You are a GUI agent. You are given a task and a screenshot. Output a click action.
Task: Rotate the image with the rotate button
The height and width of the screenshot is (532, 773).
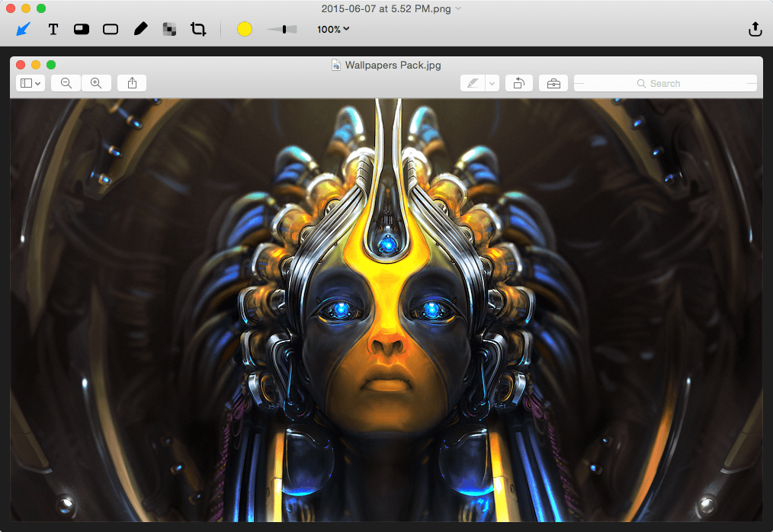pos(518,83)
